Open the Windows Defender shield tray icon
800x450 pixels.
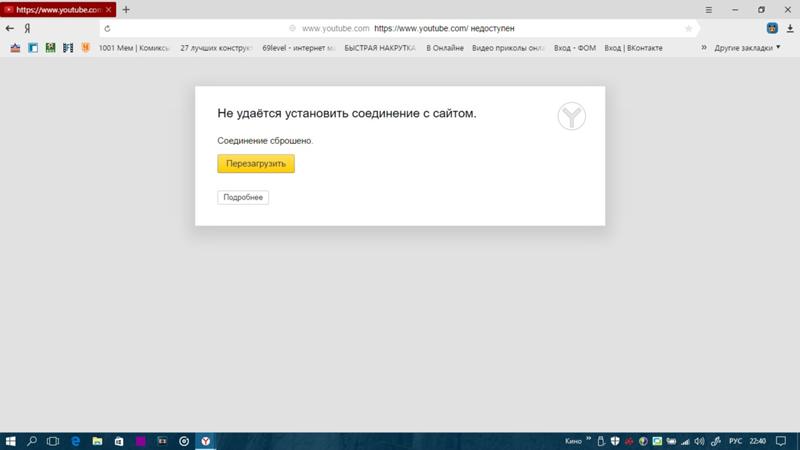[615, 441]
